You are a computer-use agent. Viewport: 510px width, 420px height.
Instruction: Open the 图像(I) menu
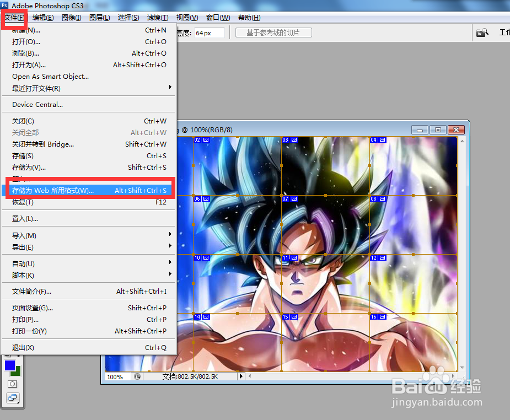coord(72,18)
